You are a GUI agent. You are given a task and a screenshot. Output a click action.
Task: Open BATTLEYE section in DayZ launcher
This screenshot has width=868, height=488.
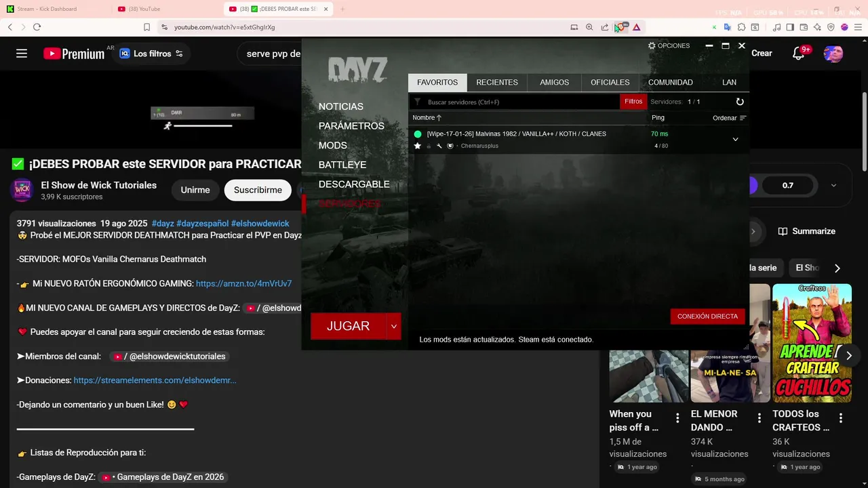342,165
